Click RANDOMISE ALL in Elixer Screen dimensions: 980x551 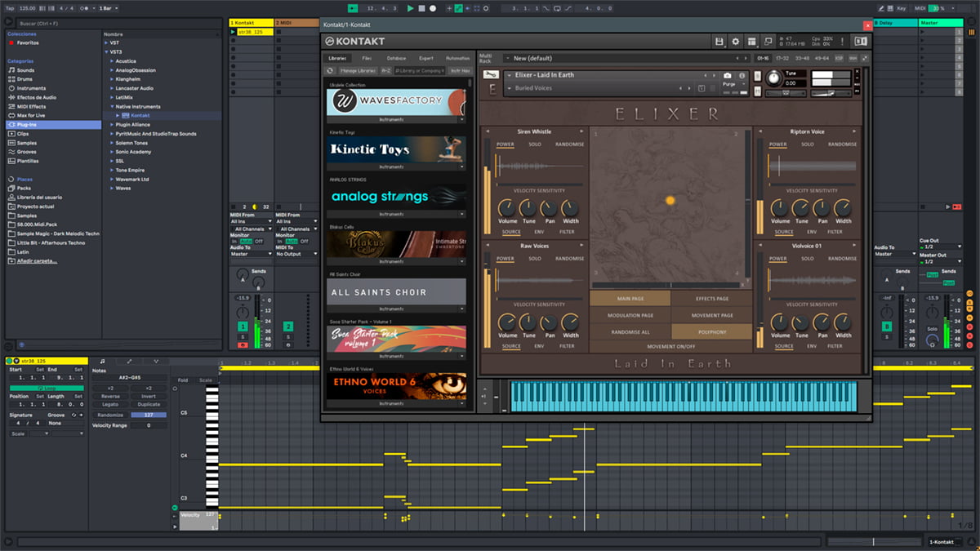point(630,331)
